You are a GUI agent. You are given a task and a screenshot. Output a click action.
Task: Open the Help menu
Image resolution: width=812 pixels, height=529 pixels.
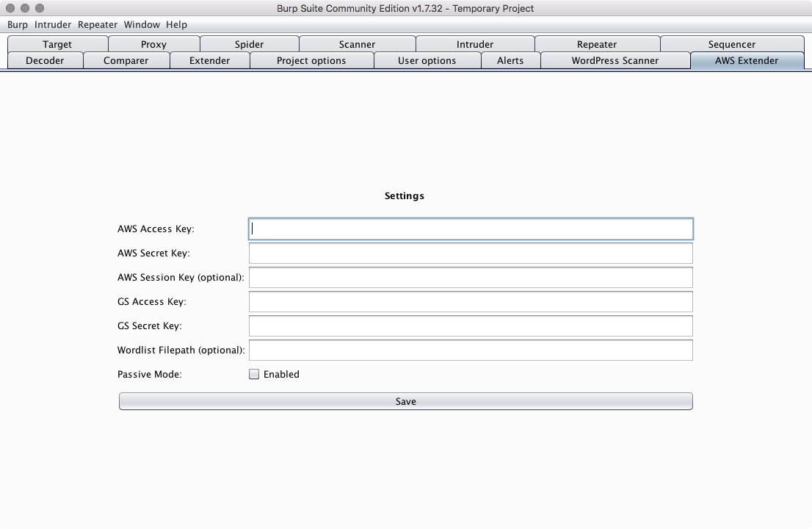coord(176,24)
